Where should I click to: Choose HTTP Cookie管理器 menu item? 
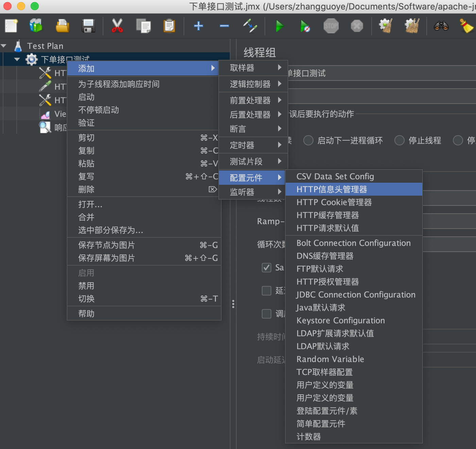coord(354,202)
